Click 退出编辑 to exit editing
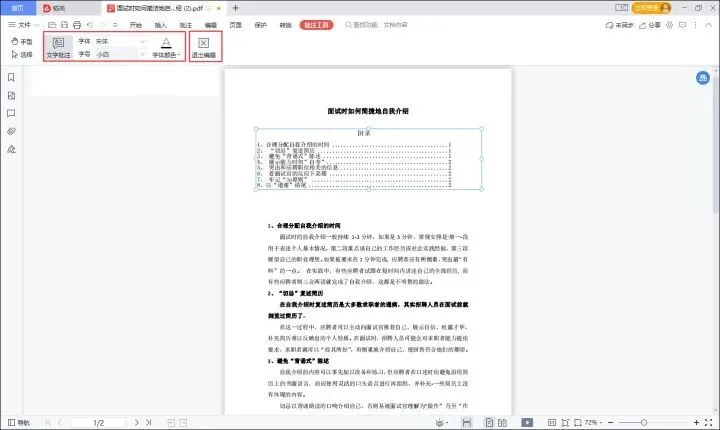This screenshot has height=430, width=720. pos(203,48)
